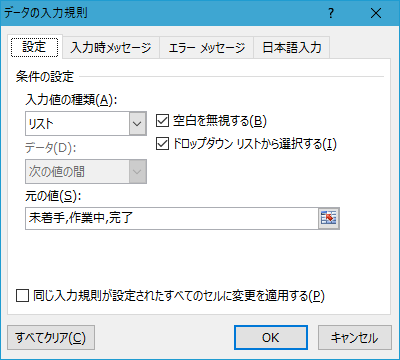This screenshot has height=360, width=400.
Task: Click the 入力値の種類(A) label
Action: (71, 100)
